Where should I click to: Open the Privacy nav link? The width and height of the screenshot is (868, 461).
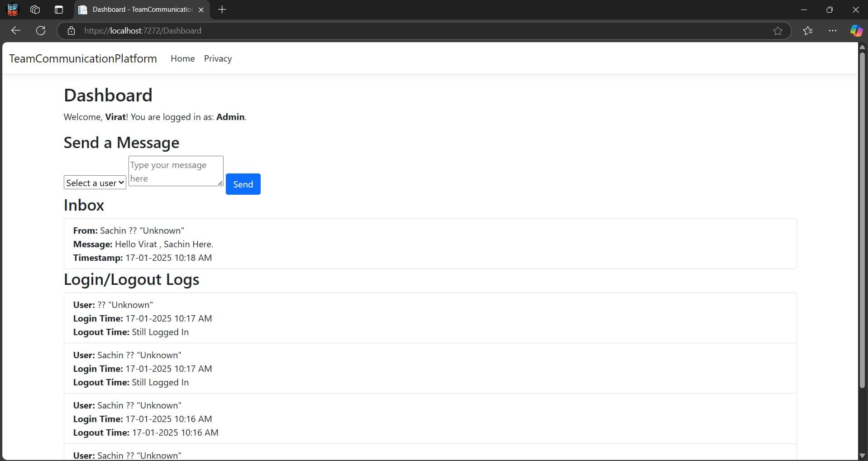pyautogui.click(x=218, y=58)
